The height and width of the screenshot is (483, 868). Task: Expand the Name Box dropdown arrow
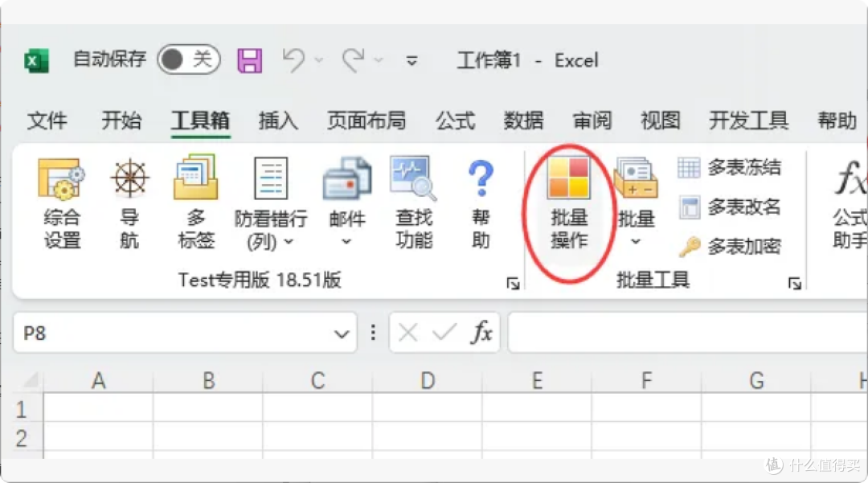click(342, 334)
